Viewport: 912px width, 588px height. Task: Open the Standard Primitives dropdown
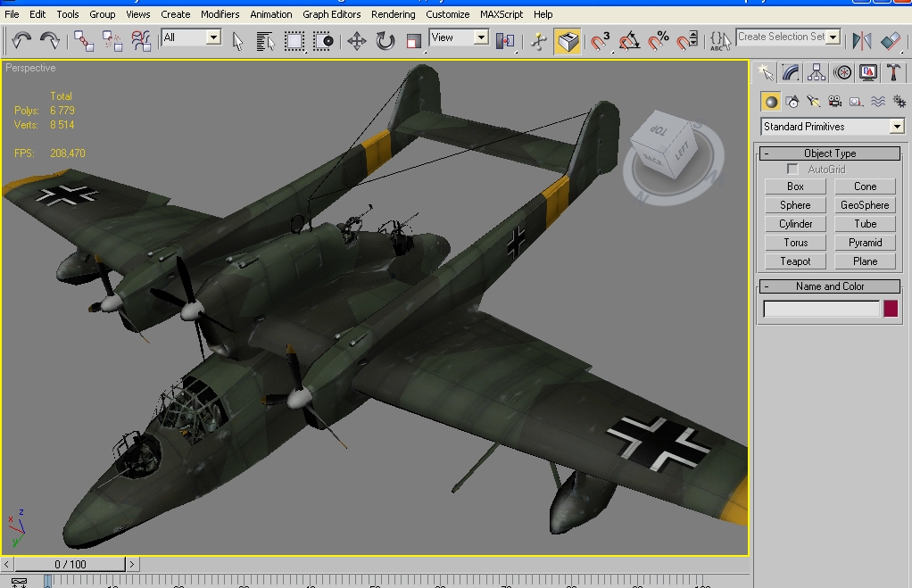click(x=897, y=127)
